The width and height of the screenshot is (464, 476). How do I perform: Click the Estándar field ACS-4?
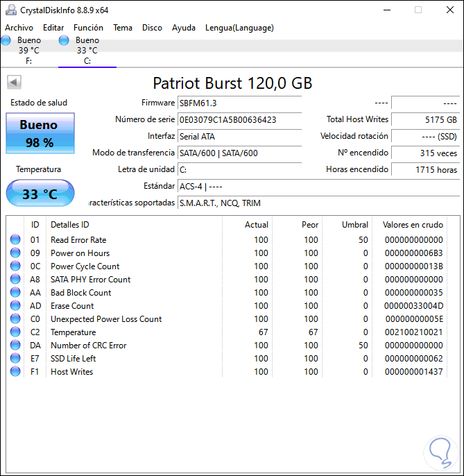(x=318, y=186)
